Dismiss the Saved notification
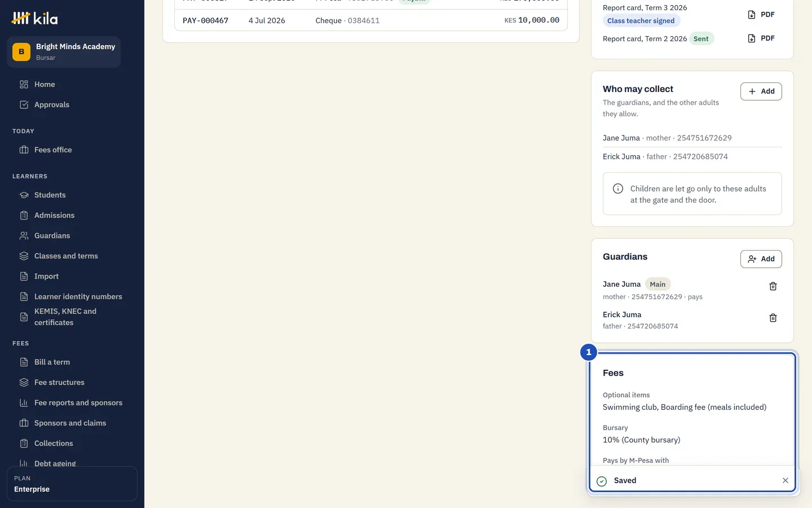The width and height of the screenshot is (812, 508). pos(785,480)
